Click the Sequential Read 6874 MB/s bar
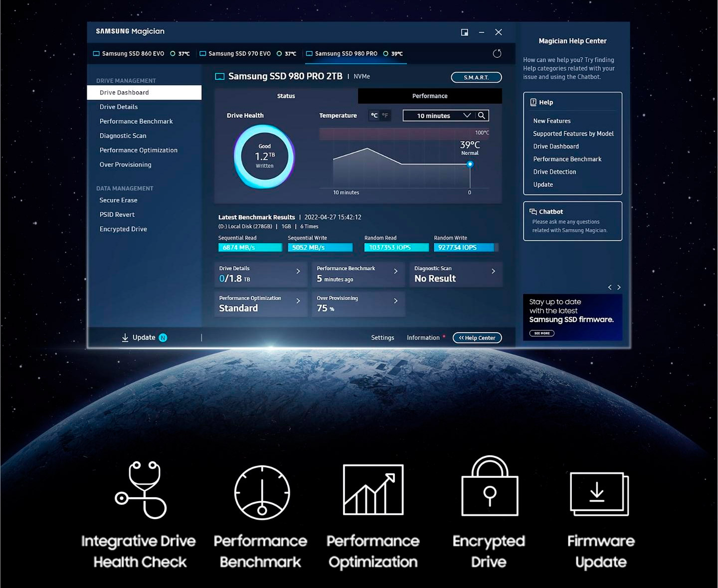718x588 pixels. [250, 247]
